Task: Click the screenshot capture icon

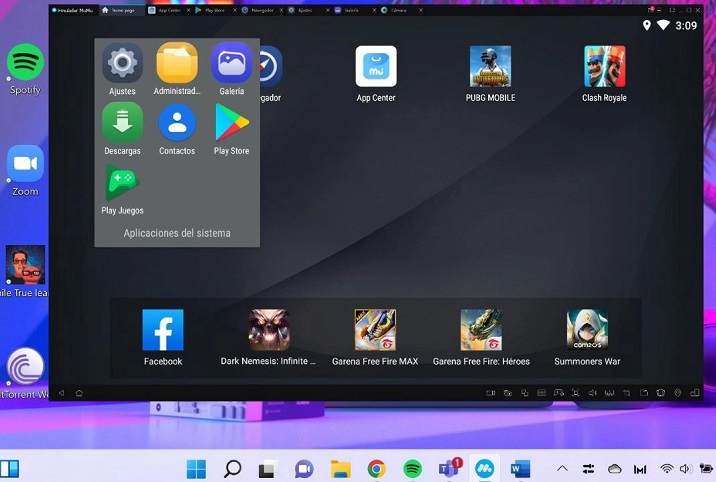Action: [575, 393]
